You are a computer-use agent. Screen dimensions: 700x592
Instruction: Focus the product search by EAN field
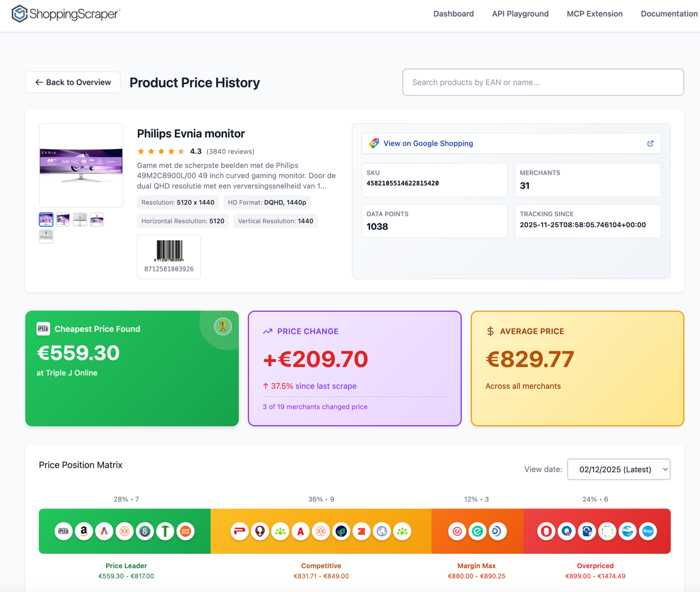(x=543, y=82)
